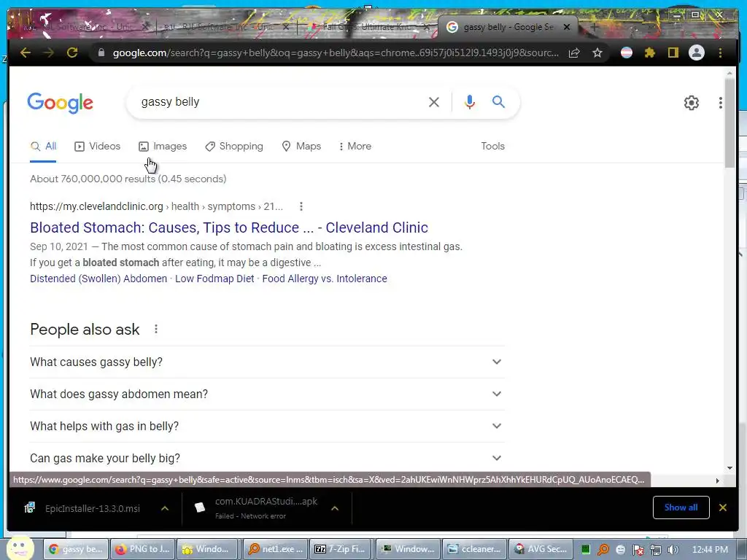Open Distended (Swollen) Abdomen link
This screenshot has height=560, width=747.
point(98,279)
